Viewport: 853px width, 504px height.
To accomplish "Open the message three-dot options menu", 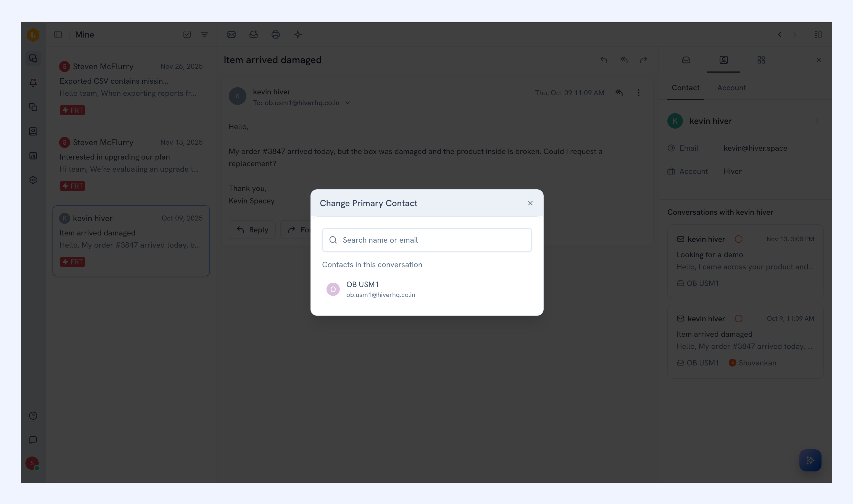I will (x=639, y=93).
